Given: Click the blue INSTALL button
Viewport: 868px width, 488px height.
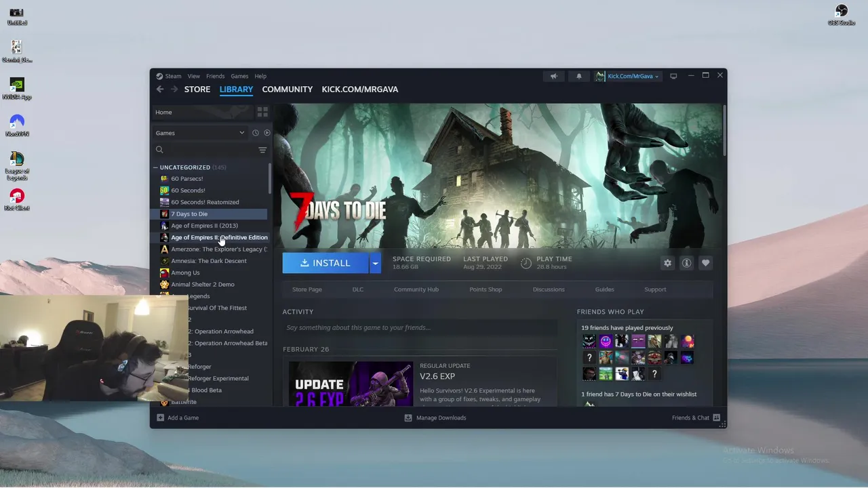Looking at the screenshot, I should (325, 263).
